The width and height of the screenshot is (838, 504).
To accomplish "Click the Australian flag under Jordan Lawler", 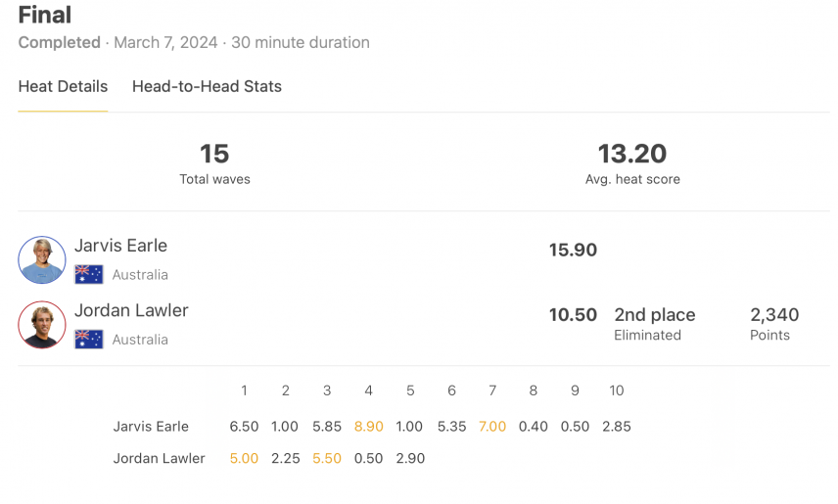I will pyautogui.click(x=89, y=339).
